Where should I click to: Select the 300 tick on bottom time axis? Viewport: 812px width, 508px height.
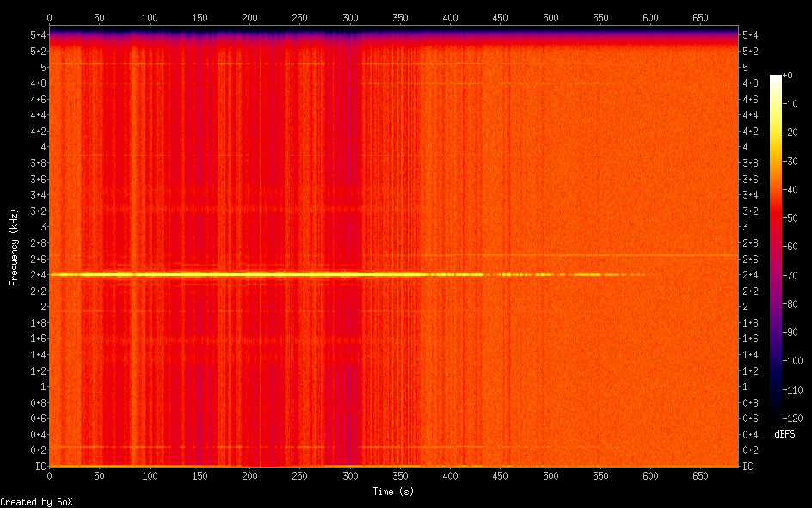tap(350, 475)
